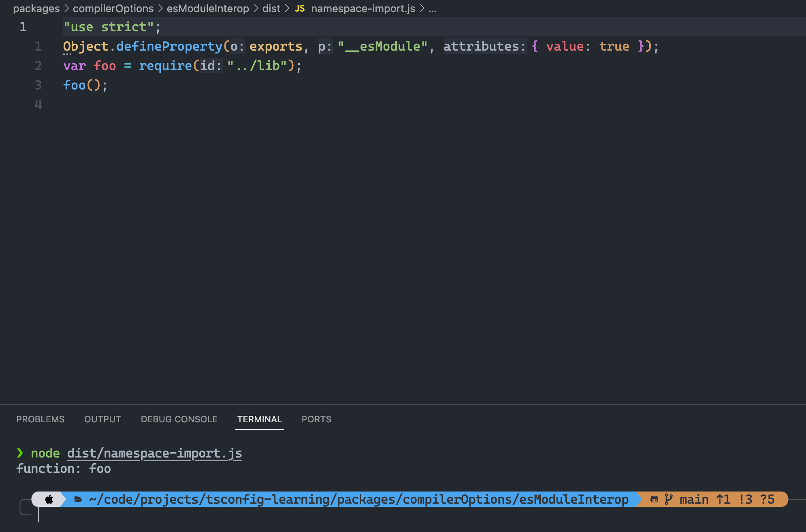Click the "__esModule" string literal

pos(383,47)
